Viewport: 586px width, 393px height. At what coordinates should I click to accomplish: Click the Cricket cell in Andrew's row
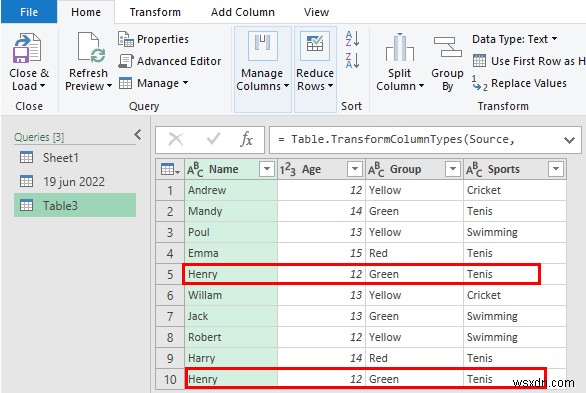[x=515, y=190]
